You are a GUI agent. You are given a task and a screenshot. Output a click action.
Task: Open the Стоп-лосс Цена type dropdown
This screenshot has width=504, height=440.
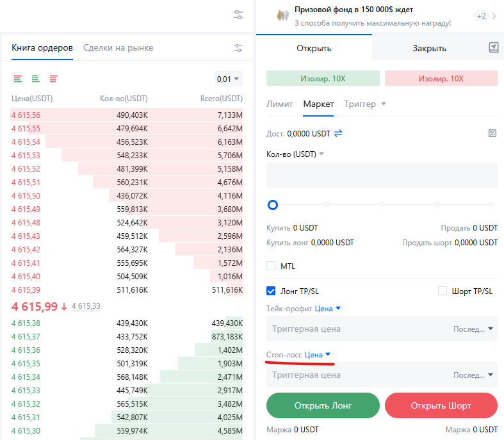318,355
